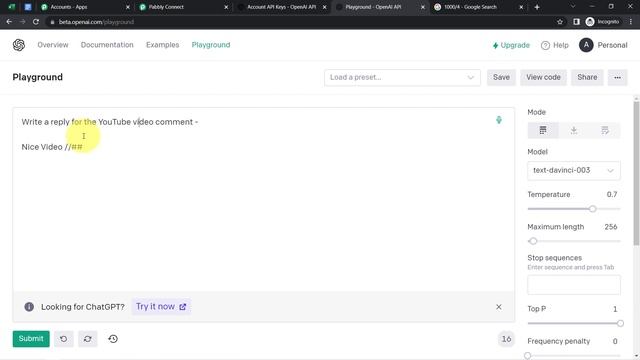Click the Submit button
This screenshot has height=360, width=640.
(31, 339)
